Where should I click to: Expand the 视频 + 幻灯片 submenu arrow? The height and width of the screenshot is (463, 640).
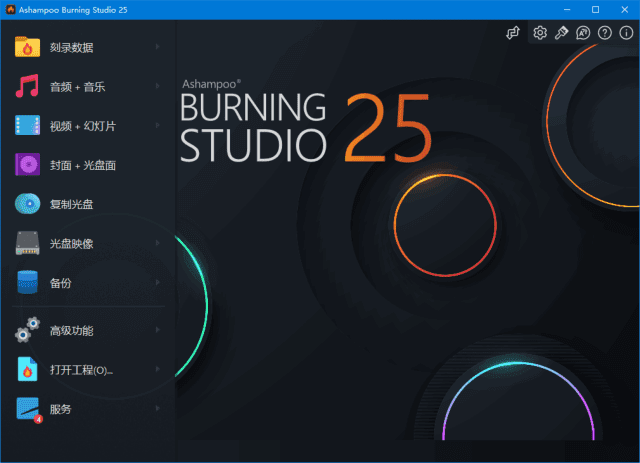coord(158,126)
